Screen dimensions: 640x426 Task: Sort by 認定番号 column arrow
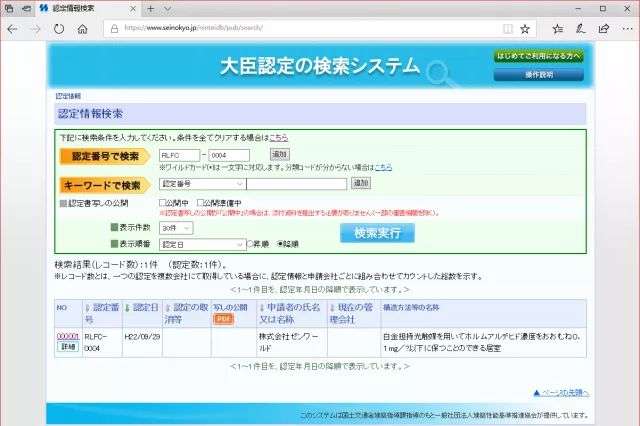87,308
